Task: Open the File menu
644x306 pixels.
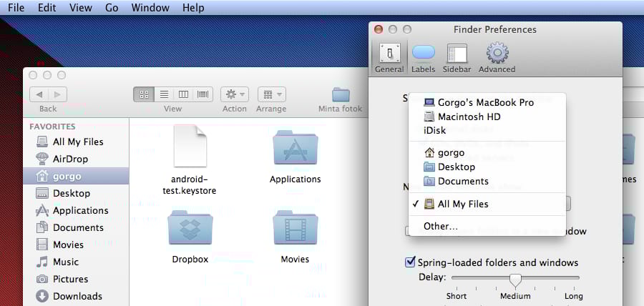Action: pos(16,8)
